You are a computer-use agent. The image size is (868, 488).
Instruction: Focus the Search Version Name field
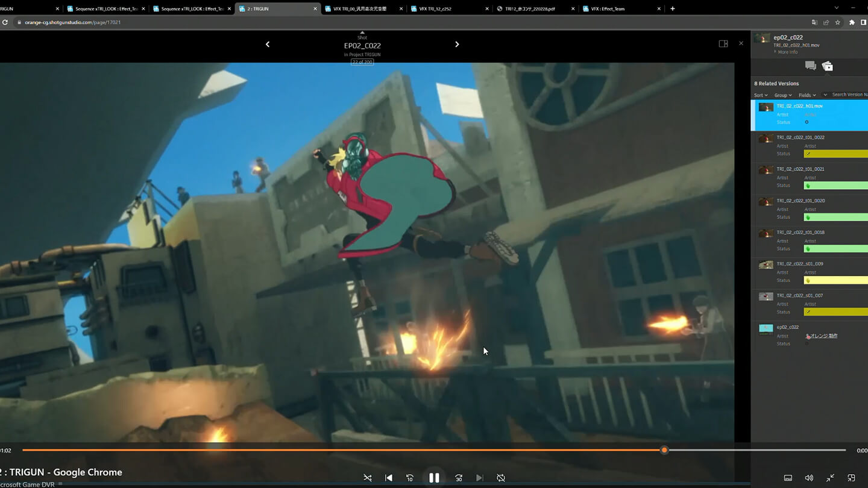[x=849, y=95]
